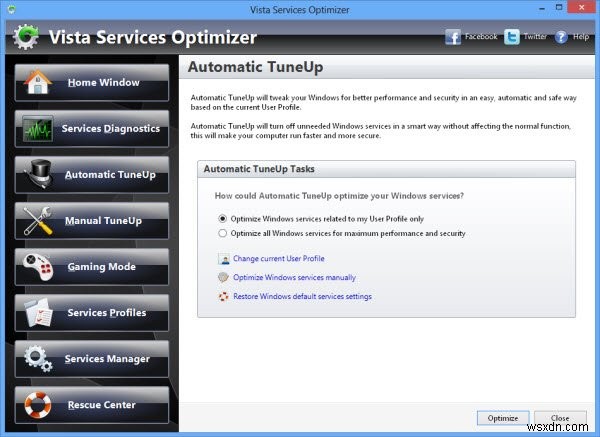Click the top hat icon for Automatic TuneUp
Screen dimensions: 600x437
coord(39,174)
